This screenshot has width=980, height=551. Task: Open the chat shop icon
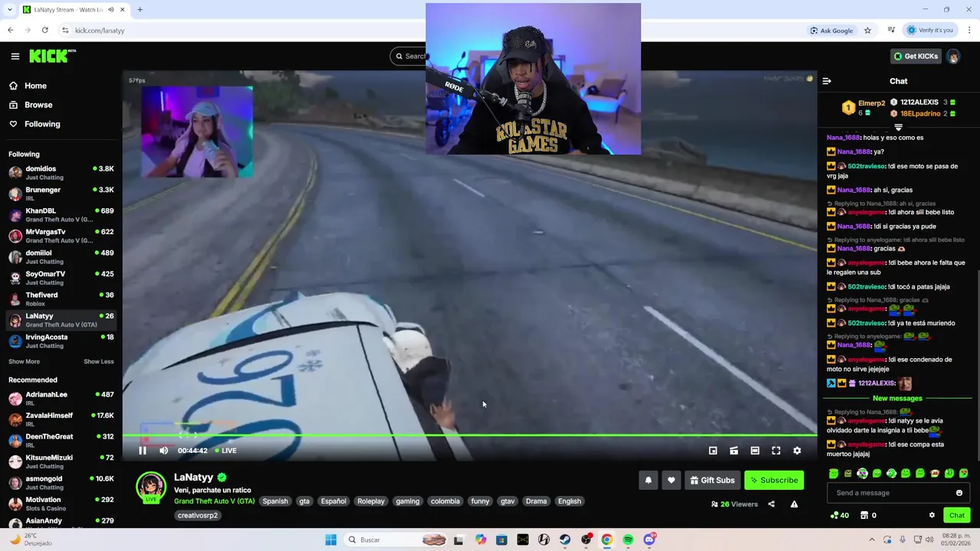point(864,515)
